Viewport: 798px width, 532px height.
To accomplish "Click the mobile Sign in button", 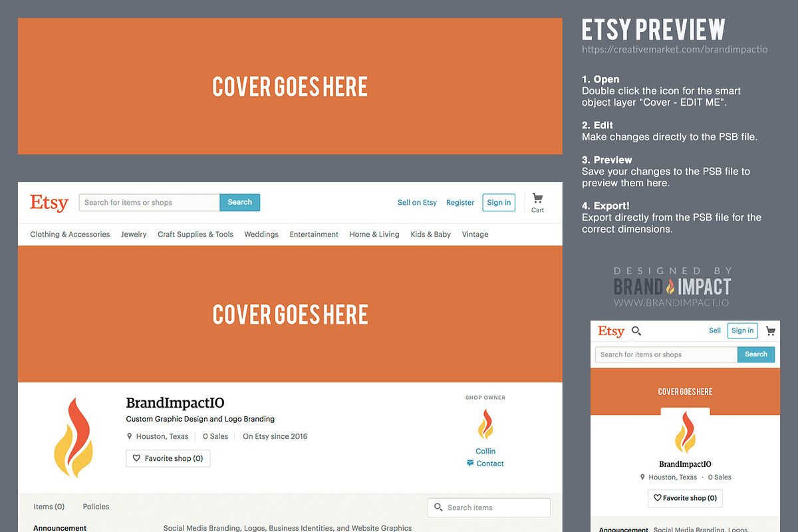I will click(x=742, y=331).
